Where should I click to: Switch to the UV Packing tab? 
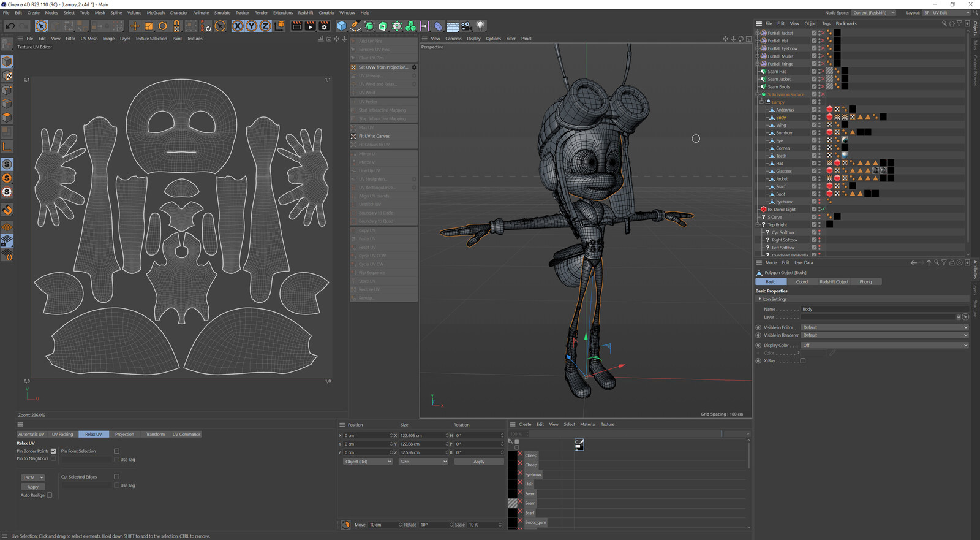[62, 434]
